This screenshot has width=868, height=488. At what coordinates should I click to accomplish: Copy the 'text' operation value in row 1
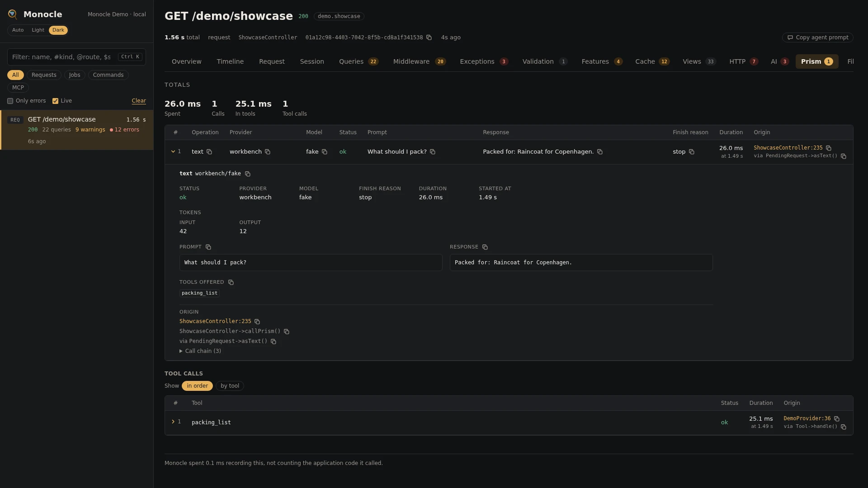(209, 152)
